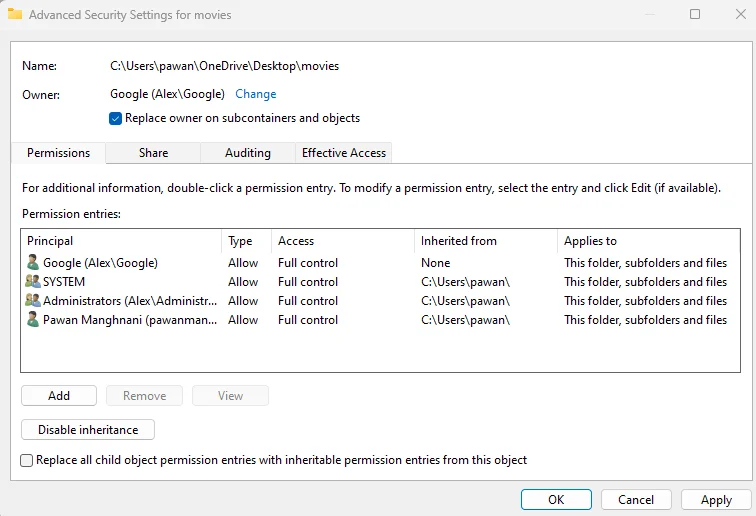Image resolution: width=756 pixels, height=516 pixels.
Task: Click the owner name Google (Alex\Google)
Action: point(167,94)
